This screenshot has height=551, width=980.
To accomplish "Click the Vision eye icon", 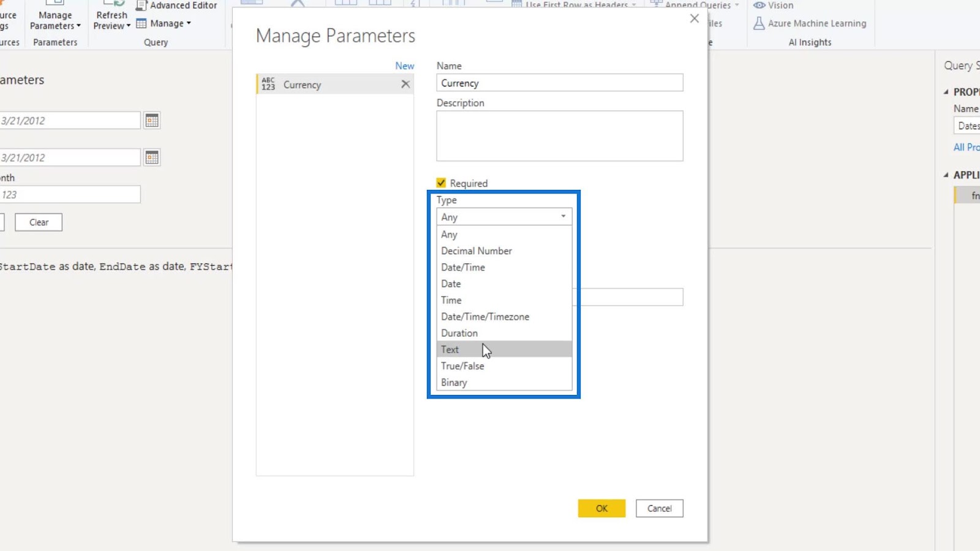I will coord(759,6).
